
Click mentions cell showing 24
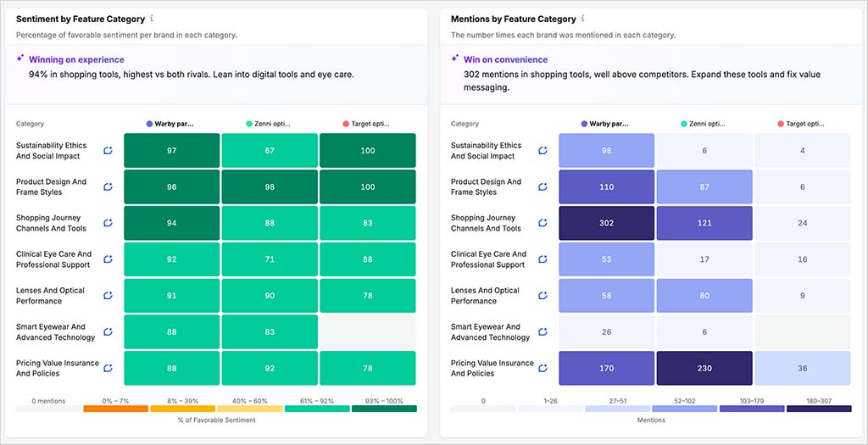[803, 223]
